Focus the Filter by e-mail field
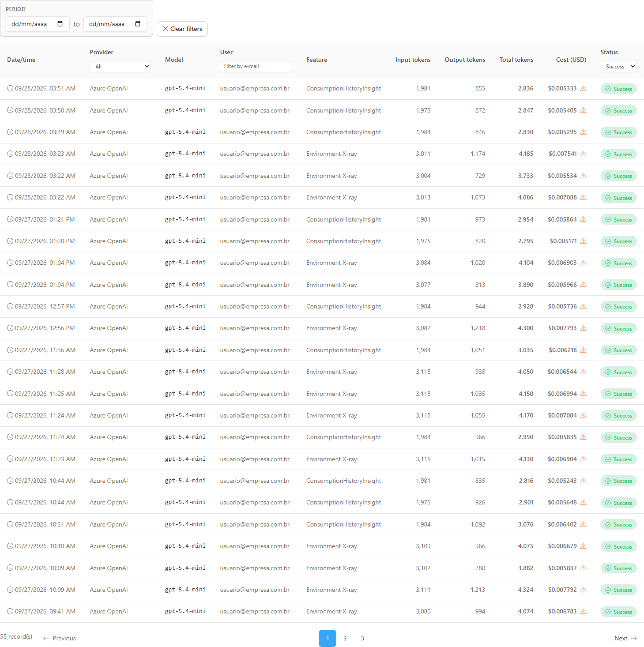 point(256,66)
